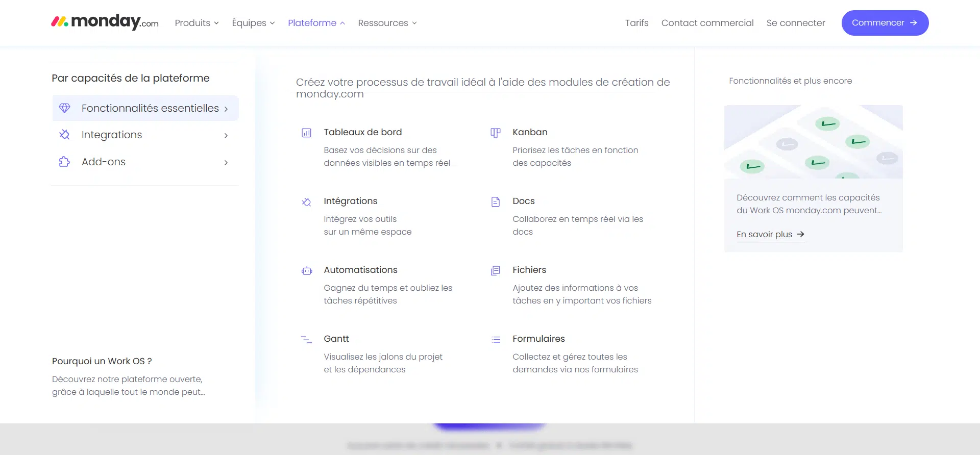Open the Produits dropdown menu
The width and height of the screenshot is (980, 455).
tap(197, 23)
